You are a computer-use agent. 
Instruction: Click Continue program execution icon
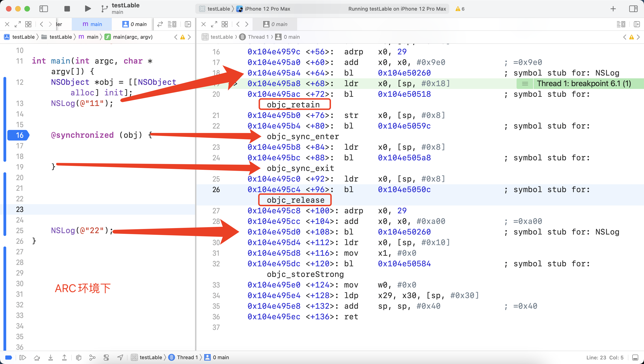click(23, 357)
